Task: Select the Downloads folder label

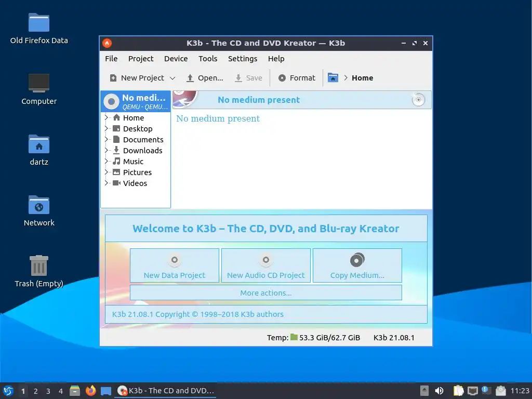Action: point(142,151)
